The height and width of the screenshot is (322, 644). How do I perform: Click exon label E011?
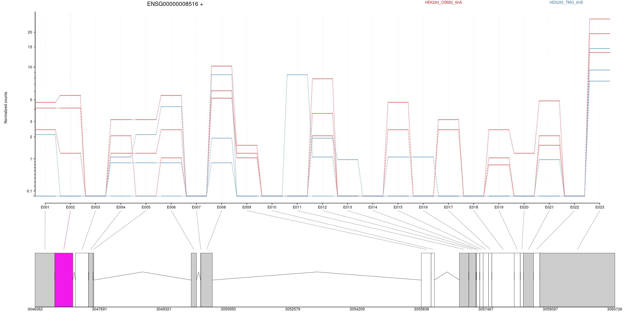click(x=297, y=207)
